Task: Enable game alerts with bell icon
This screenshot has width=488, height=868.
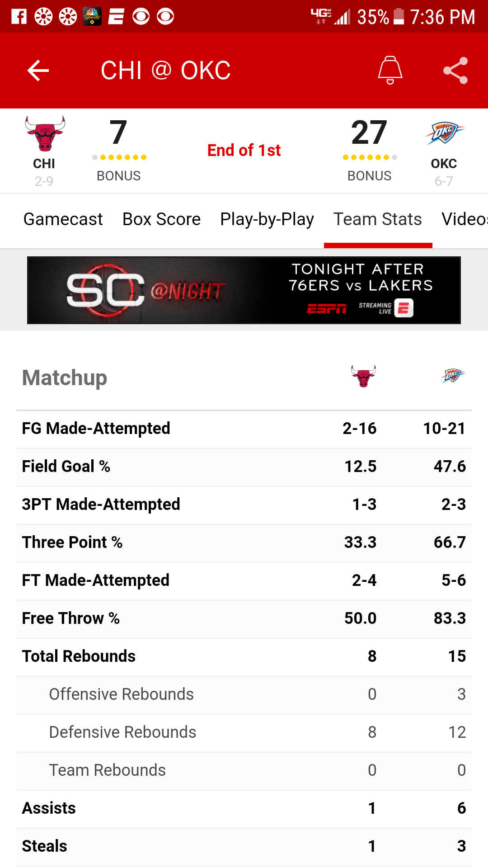Action: coord(390,70)
